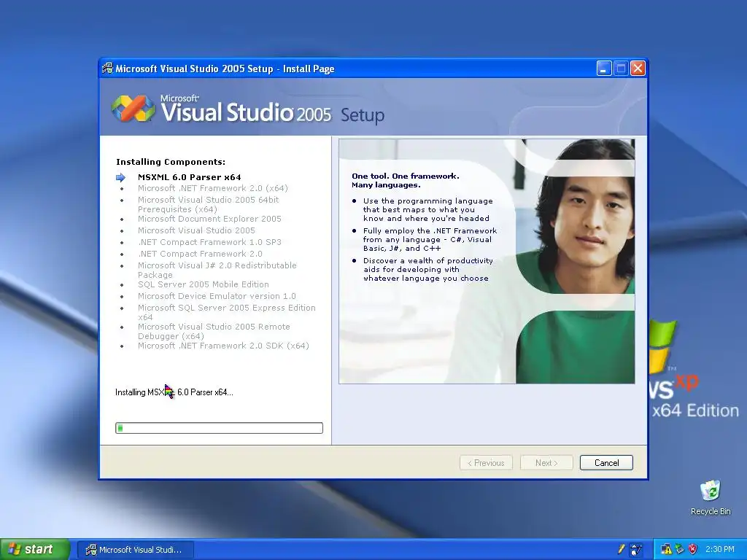Close the Visual Studio 2005 Setup window
The height and width of the screenshot is (560, 747).
click(638, 69)
